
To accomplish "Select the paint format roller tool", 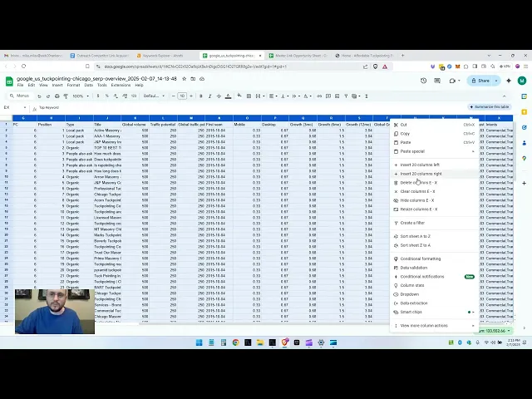I will click(66, 96).
